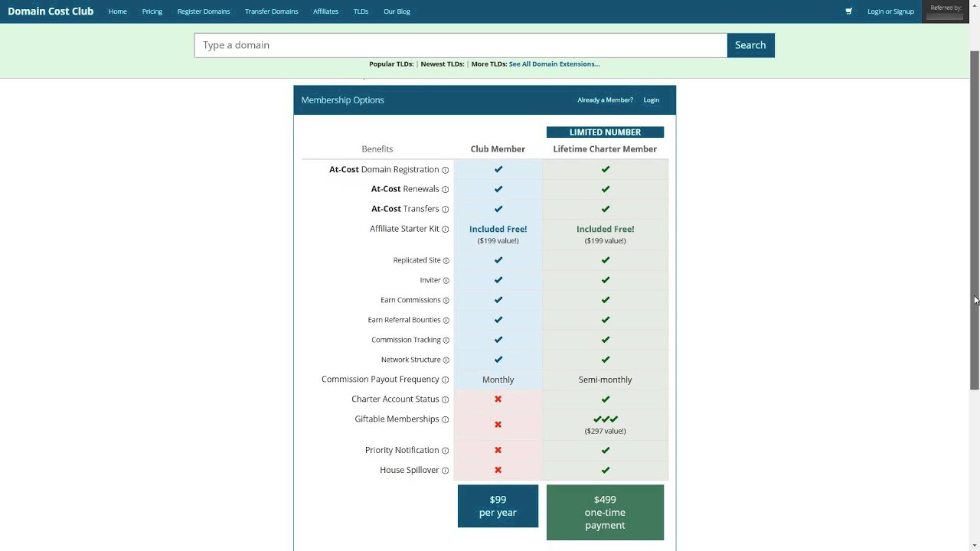Image resolution: width=980 pixels, height=551 pixels.
Task: Click Club Member checkmark for At-Cost Domain Registration
Action: (x=498, y=169)
